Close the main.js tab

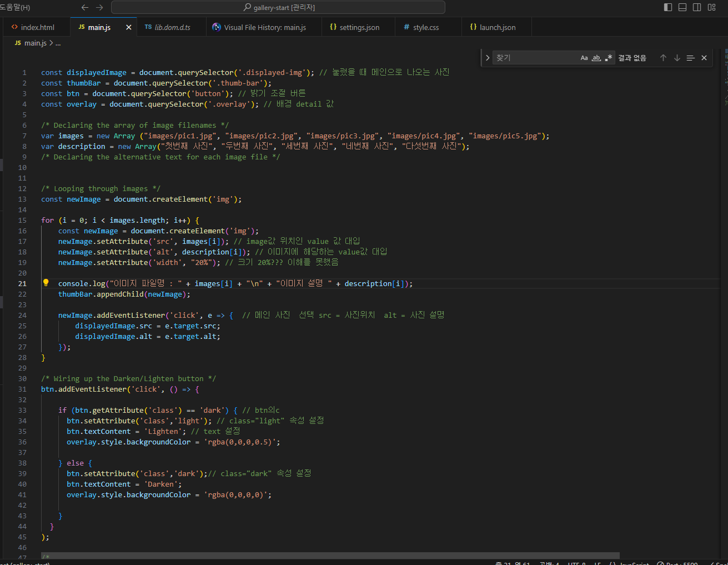click(129, 27)
